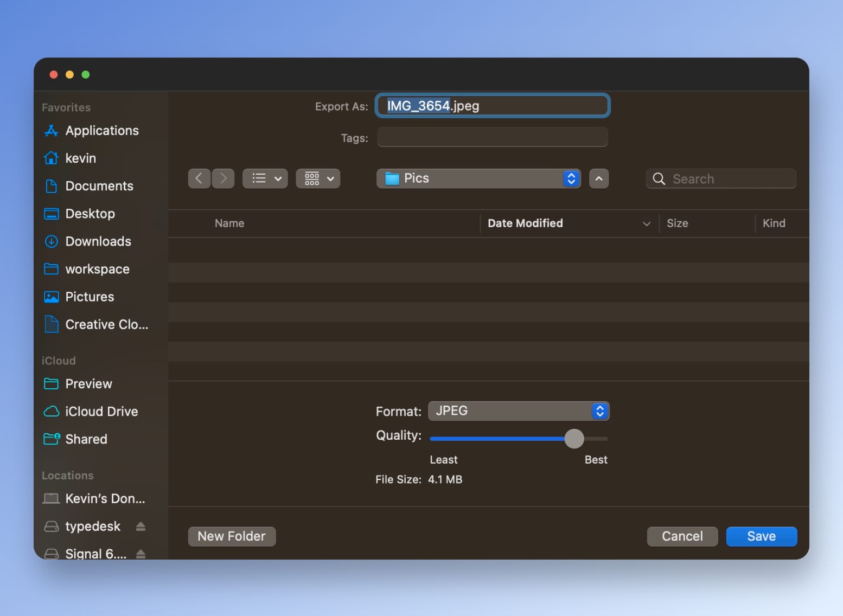Open the item grouping options menu
Screen dimensions: 843x616
(x=318, y=178)
